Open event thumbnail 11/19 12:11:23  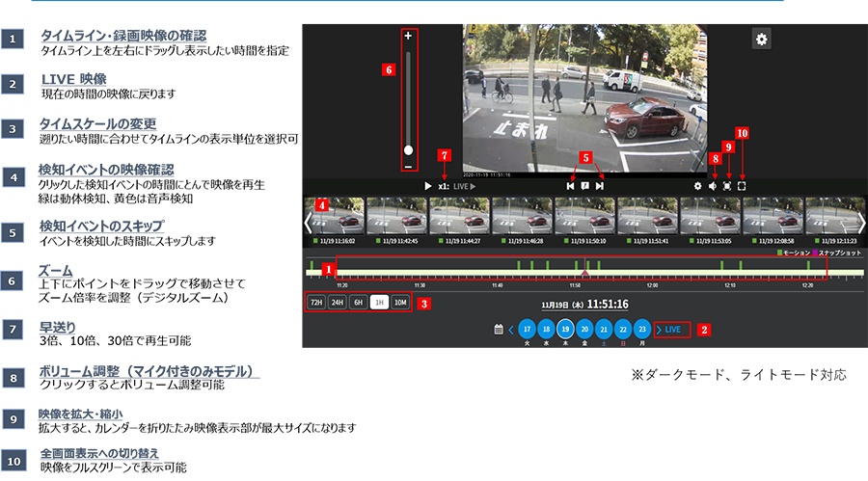tap(835, 217)
